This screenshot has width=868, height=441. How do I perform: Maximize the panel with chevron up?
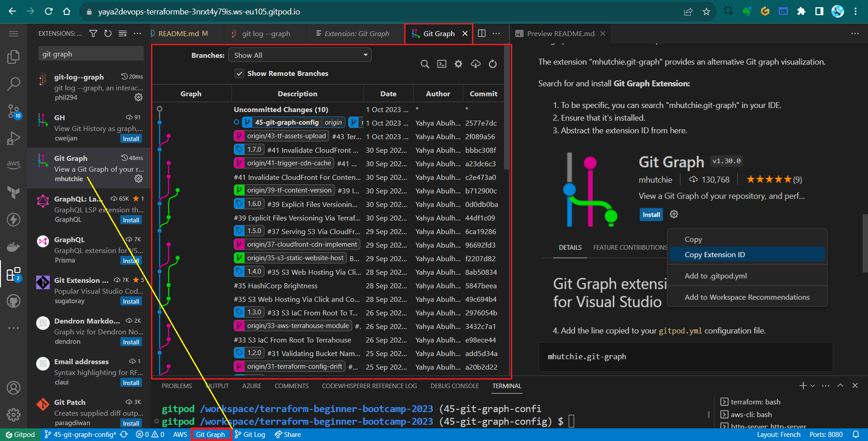[840, 385]
